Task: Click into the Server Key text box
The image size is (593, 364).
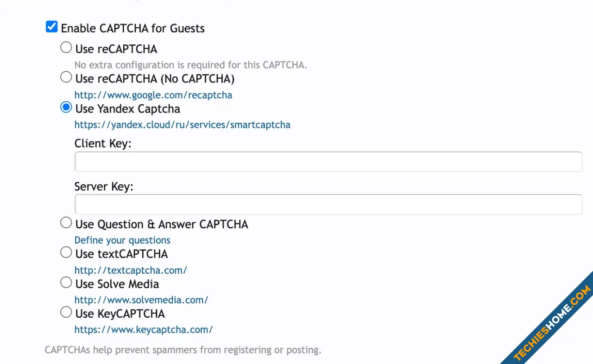Action: (x=328, y=204)
